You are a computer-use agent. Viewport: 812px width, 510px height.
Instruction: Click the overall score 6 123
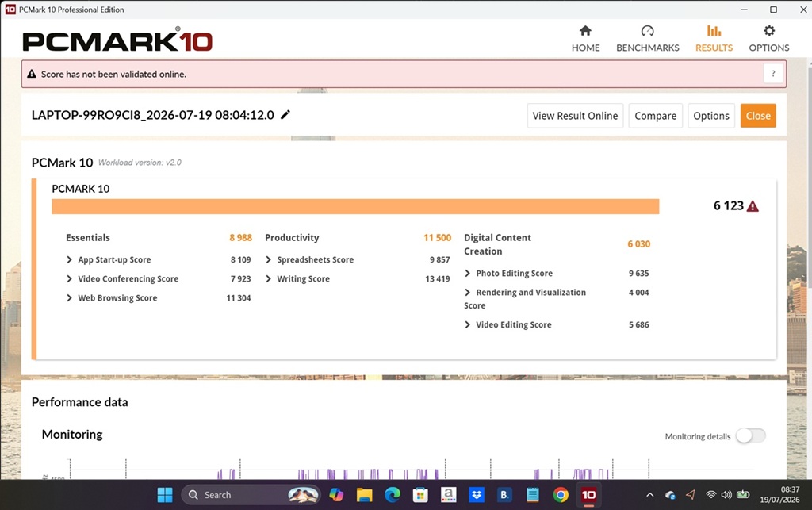728,205
